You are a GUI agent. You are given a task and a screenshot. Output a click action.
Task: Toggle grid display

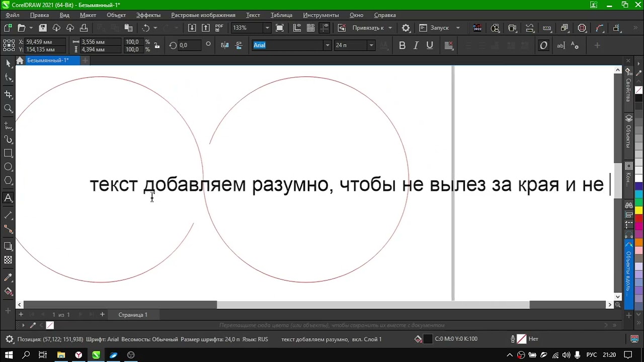tap(310, 28)
